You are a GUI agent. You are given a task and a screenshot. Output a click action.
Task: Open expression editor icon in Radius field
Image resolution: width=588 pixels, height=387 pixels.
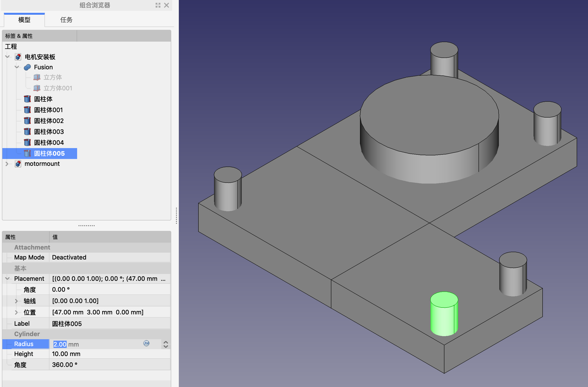pos(146,343)
